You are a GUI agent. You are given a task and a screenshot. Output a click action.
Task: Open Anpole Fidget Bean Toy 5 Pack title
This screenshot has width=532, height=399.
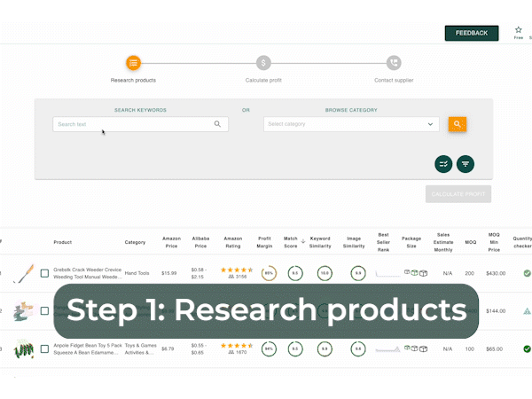[x=88, y=348]
